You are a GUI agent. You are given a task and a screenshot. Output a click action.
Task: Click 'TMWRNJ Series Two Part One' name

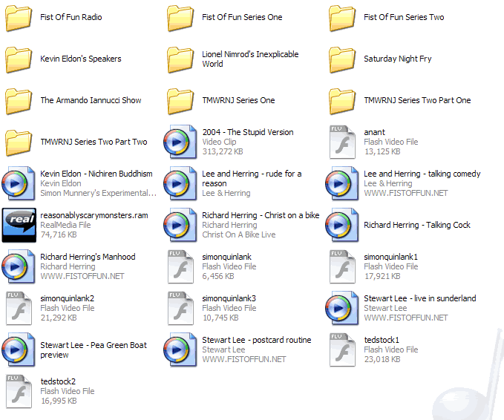417,100
